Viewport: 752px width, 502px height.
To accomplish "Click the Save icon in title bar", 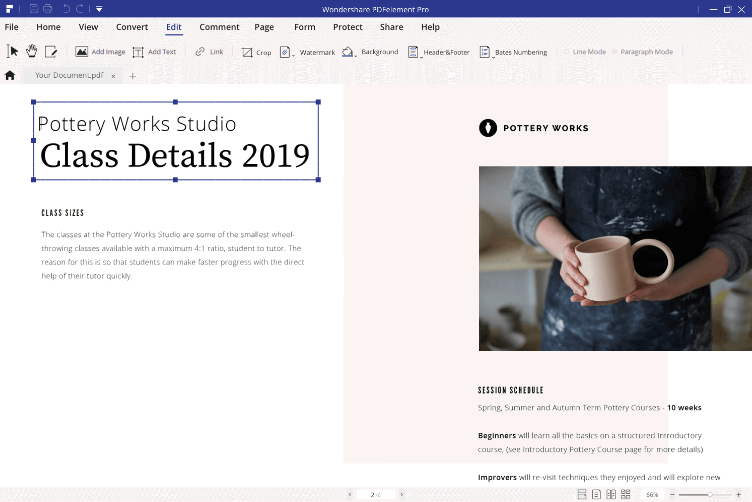I will pyautogui.click(x=33, y=8).
